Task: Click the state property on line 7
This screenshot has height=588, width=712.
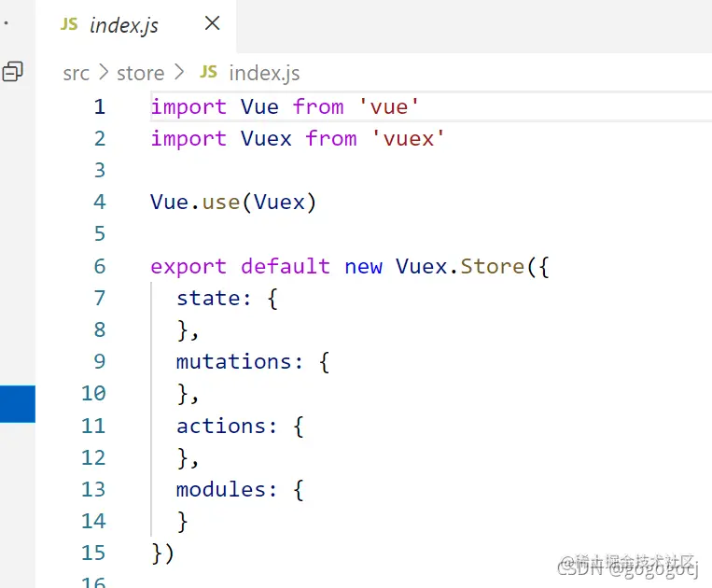Action: click(x=208, y=299)
